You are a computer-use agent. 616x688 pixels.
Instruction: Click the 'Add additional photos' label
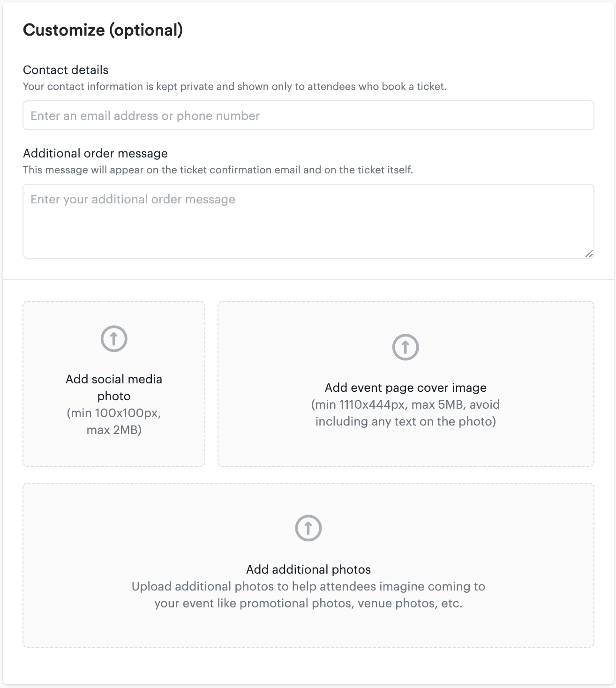click(x=308, y=569)
